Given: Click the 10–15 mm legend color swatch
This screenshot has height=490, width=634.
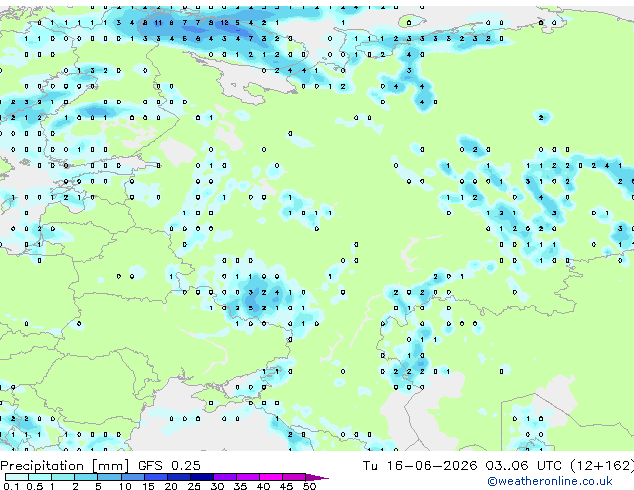Looking at the screenshot, I should click(x=133, y=477).
